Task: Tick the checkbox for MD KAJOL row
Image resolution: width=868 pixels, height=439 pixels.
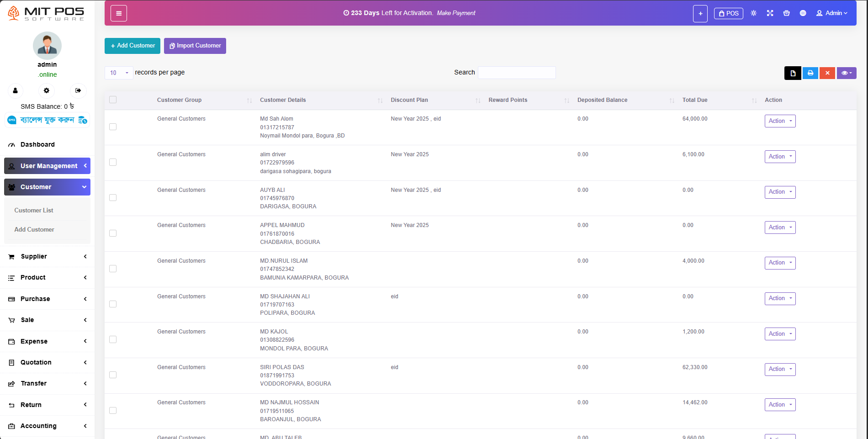Action: tap(113, 339)
